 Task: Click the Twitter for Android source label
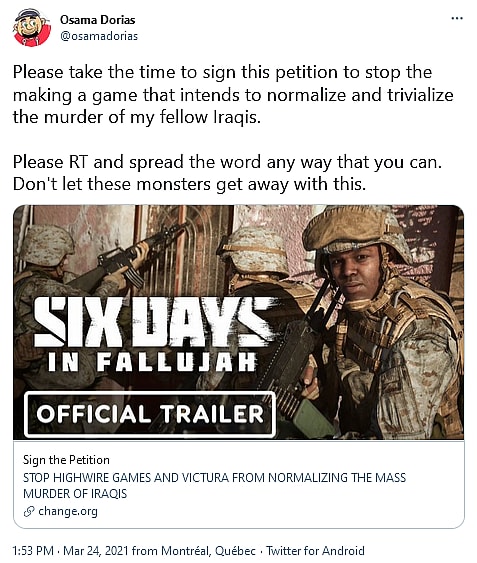tap(315, 551)
